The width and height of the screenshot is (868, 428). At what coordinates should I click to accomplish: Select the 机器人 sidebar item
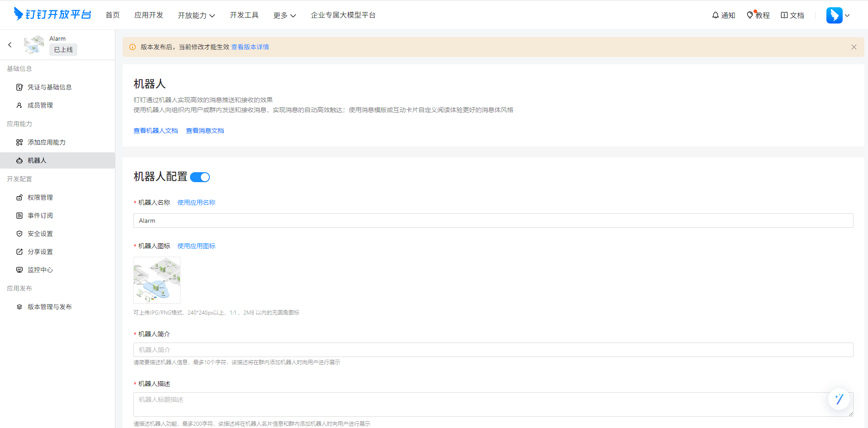(x=36, y=160)
